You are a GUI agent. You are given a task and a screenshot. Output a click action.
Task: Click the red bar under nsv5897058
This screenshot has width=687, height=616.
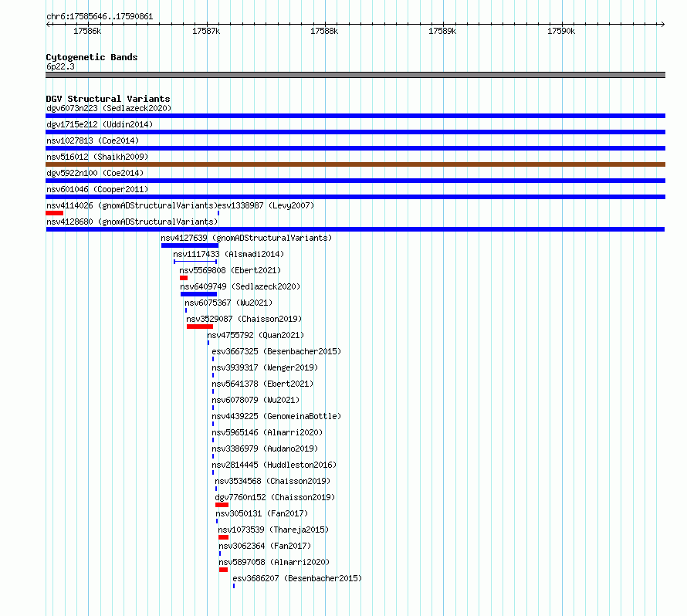[x=223, y=570]
